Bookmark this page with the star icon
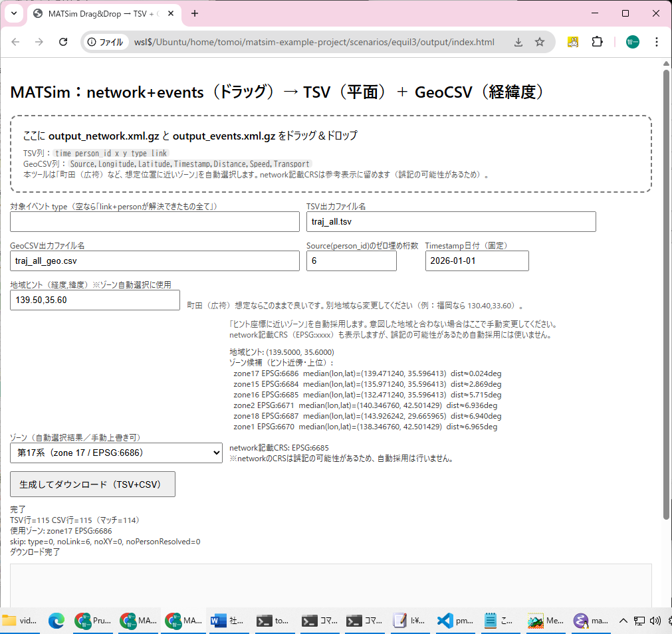The image size is (672, 634). pyautogui.click(x=540, y=42)
